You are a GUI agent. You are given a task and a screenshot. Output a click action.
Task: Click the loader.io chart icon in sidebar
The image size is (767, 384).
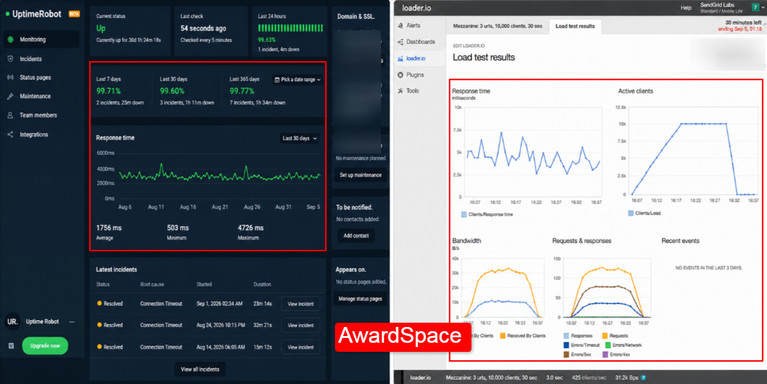tap(401, 58)
